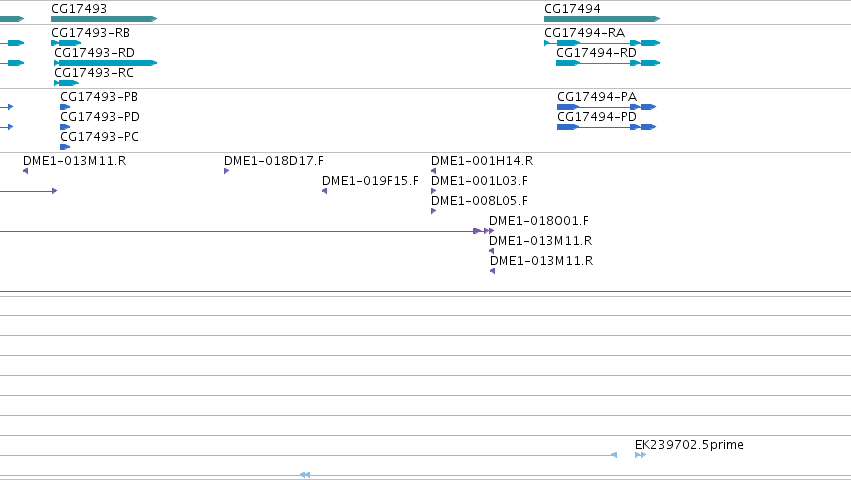
Task: Click DME1-013M11.R label directly under DME1-018O01.F
Action: [541, 241]
